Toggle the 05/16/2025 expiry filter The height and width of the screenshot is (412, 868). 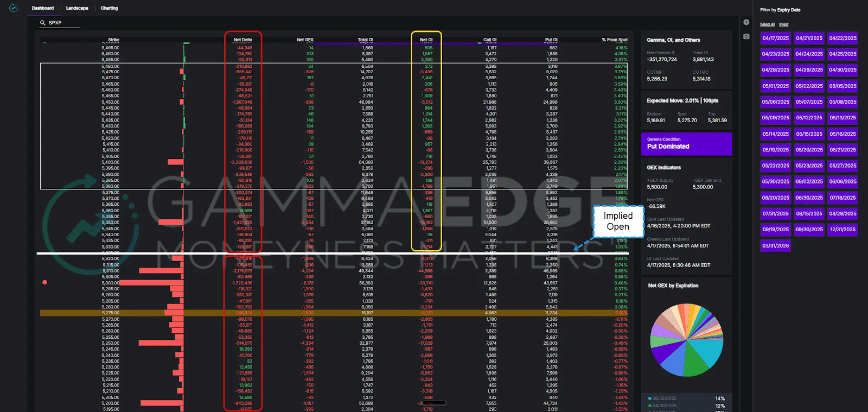(x=843, y=134)
